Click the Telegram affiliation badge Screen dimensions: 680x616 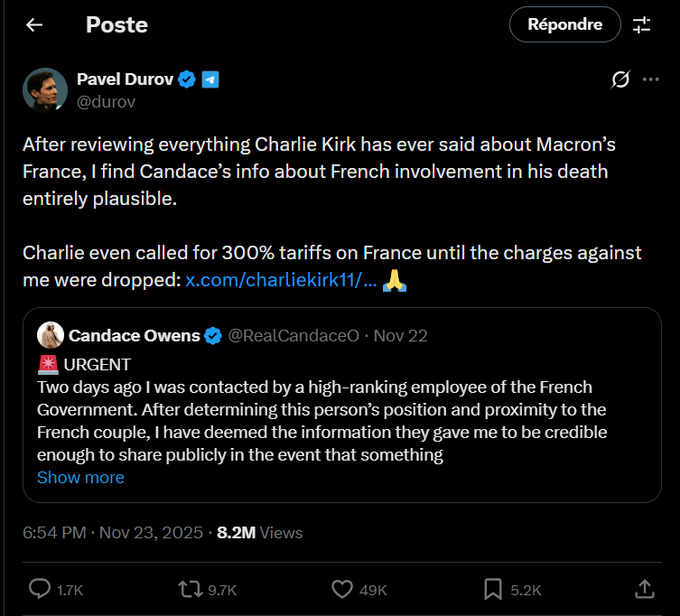click(210, 80)
